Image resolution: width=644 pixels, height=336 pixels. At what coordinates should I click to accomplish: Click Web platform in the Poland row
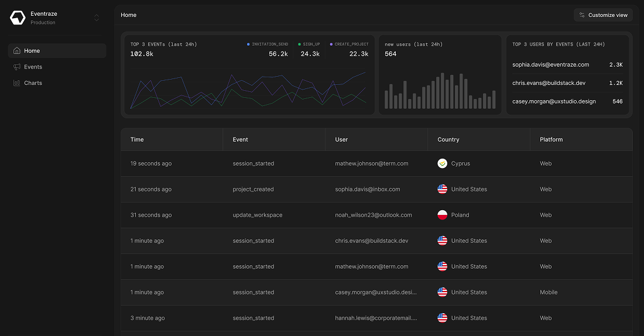(x=546, y=215)
